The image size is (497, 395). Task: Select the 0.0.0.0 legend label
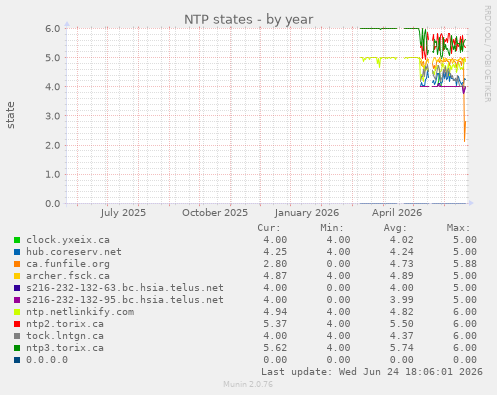47,360
